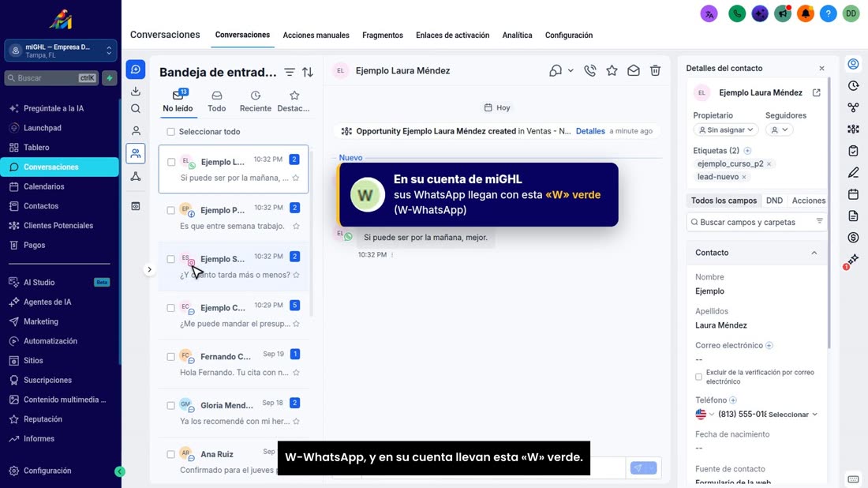
Task: Open the megaphone announcements icon
Action: tap(782, 14)
